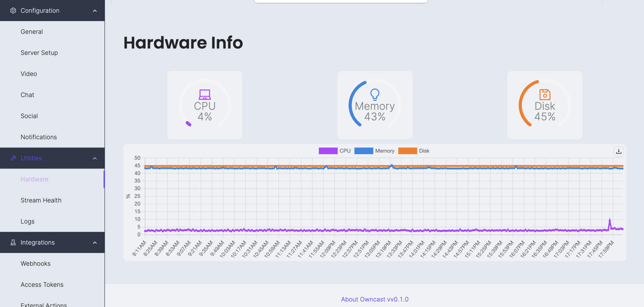Screen dimensions: 644x307
Task: Go to Access Tokens page
Action: tap(42, 285)
